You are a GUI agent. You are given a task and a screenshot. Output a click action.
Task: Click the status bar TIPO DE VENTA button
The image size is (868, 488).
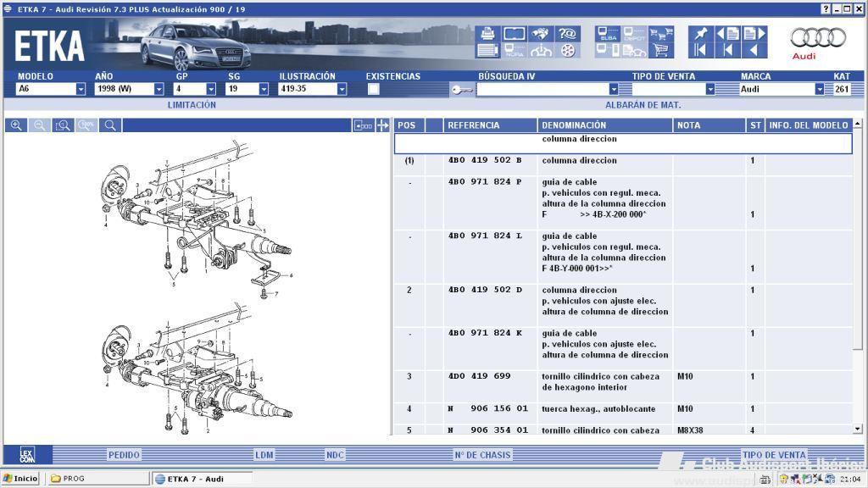774,455
